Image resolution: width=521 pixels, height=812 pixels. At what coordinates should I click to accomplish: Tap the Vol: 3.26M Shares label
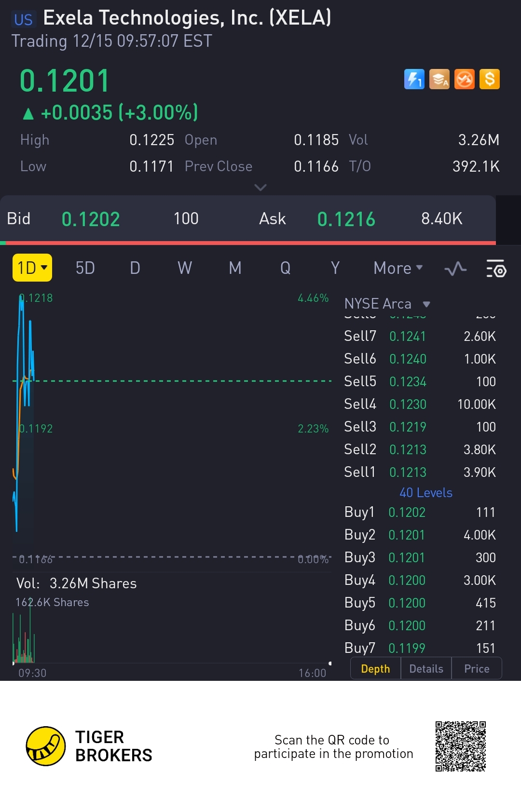pos(77,583)
